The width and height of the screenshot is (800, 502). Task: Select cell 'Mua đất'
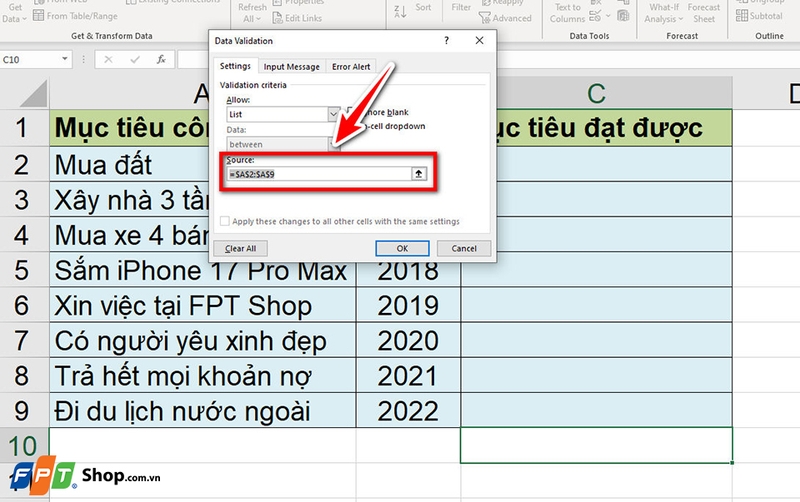(x=129, y=164)
